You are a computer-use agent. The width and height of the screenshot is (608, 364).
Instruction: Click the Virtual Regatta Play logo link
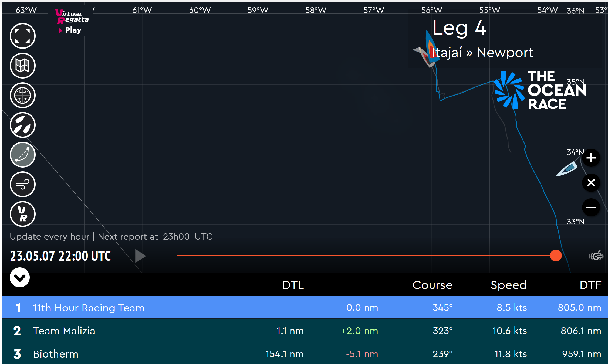pyautogui.click(x=72, y=22)
